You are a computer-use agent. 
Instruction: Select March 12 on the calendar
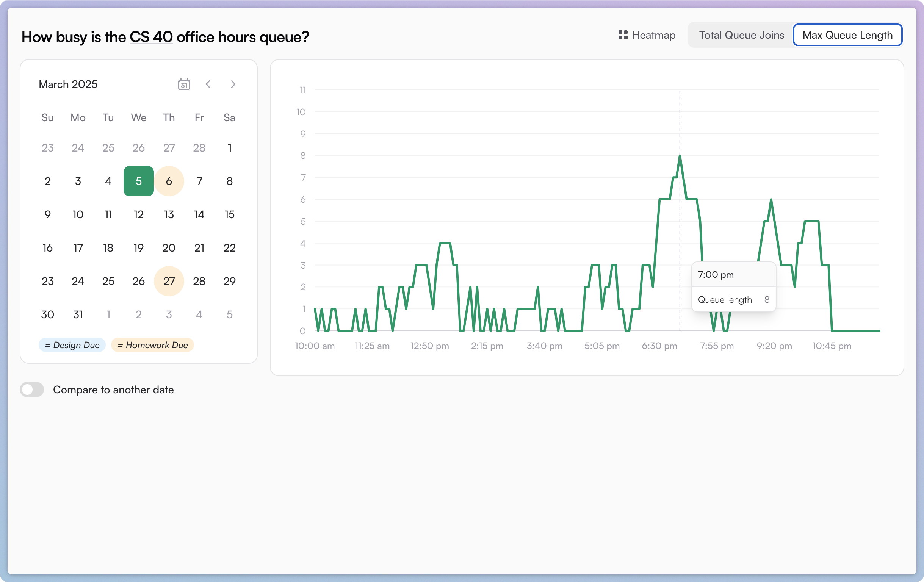pyautogui.click(x=138, y=214)
